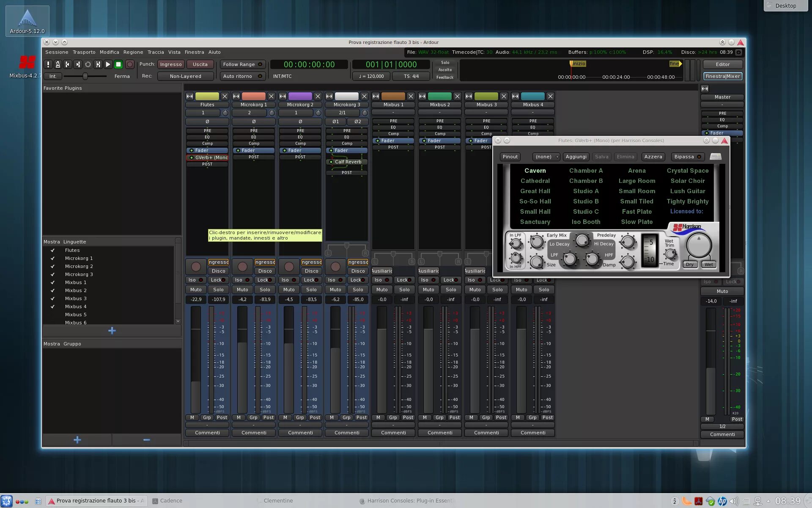The width and height of the screenshot is (812, 508).
Task: Open the Disco dropdown on Microkorg 2 strip
Action: pyautogui.click(x=311, y=271)
